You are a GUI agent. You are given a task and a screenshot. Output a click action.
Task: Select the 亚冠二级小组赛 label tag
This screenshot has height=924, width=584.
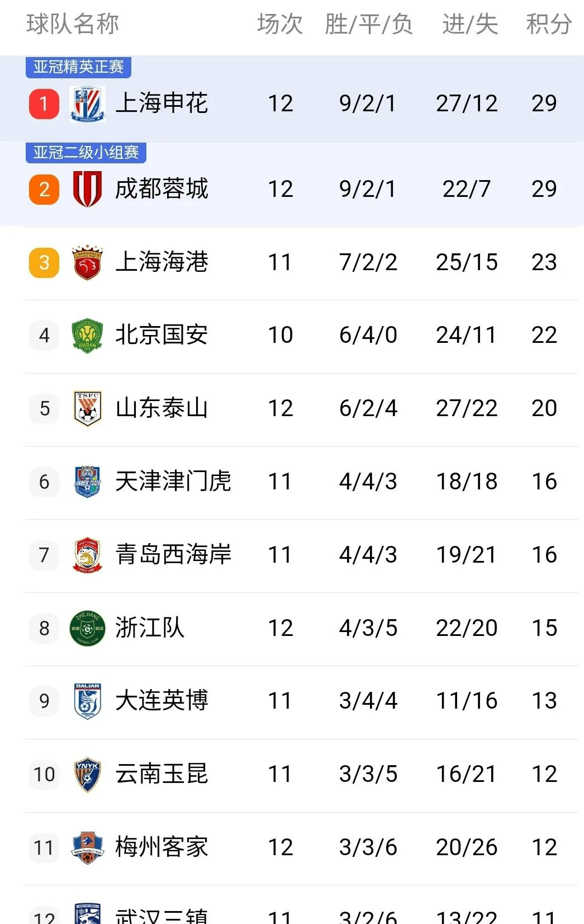86,152
